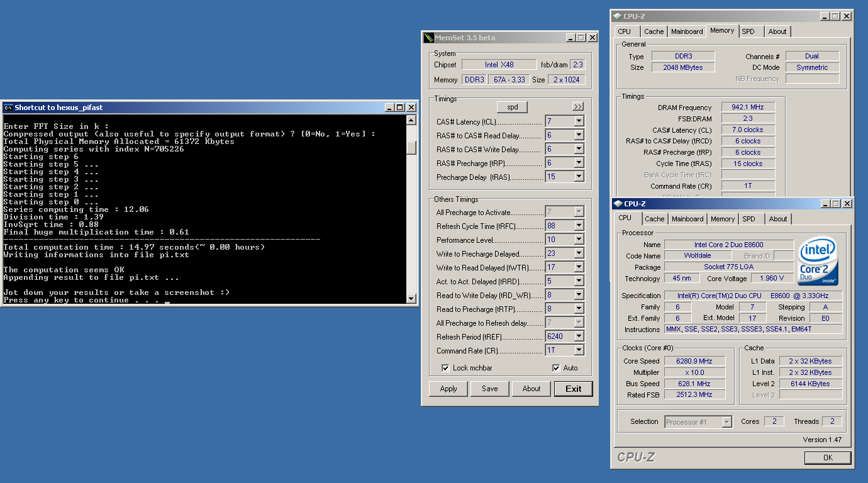Image resolution: width=868 pixels, height=483 pixels.
Task: Click the Channels # Dual value
Action: tap(812, 57)
